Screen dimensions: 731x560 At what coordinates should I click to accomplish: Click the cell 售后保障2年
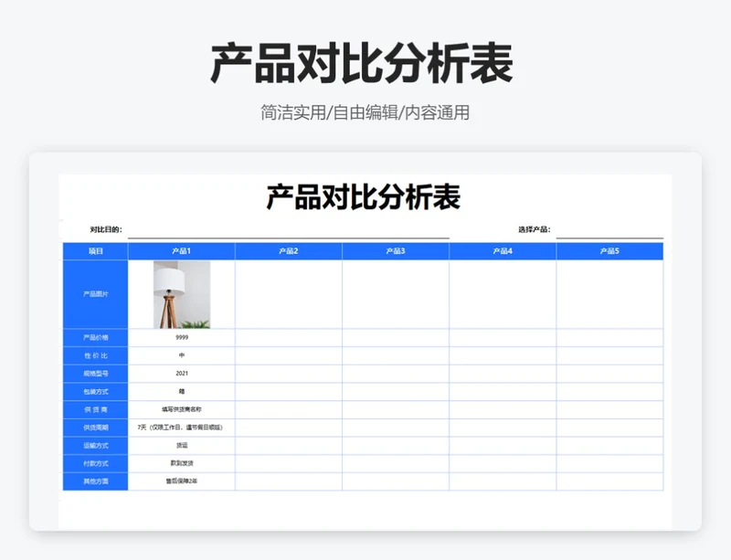pos(182,481)
